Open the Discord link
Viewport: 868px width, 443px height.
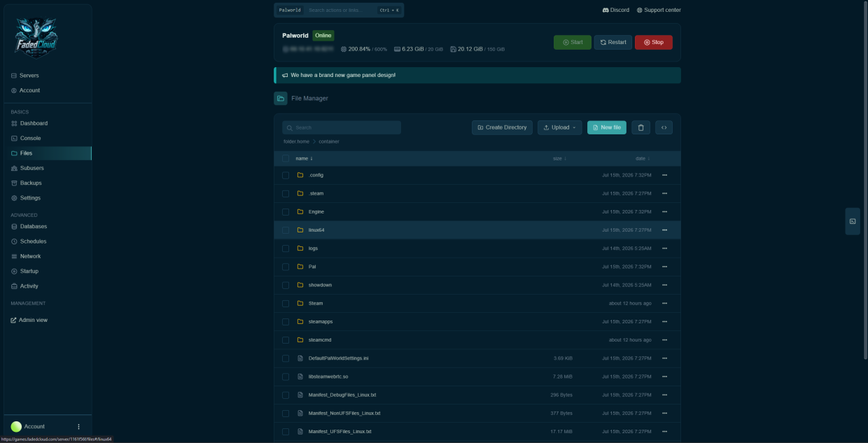[x=615, y=10]
